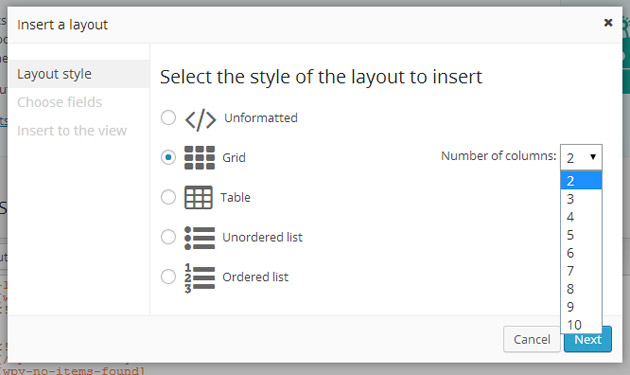This screenshot has height=375, width=630.
Task: Click the Unformatted label text
Action: click(x=261, y=118)
